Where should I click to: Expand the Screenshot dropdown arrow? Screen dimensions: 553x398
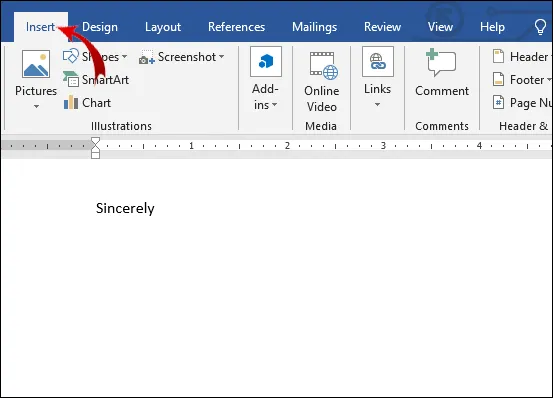pyautogui.click(x=221, y=56)
